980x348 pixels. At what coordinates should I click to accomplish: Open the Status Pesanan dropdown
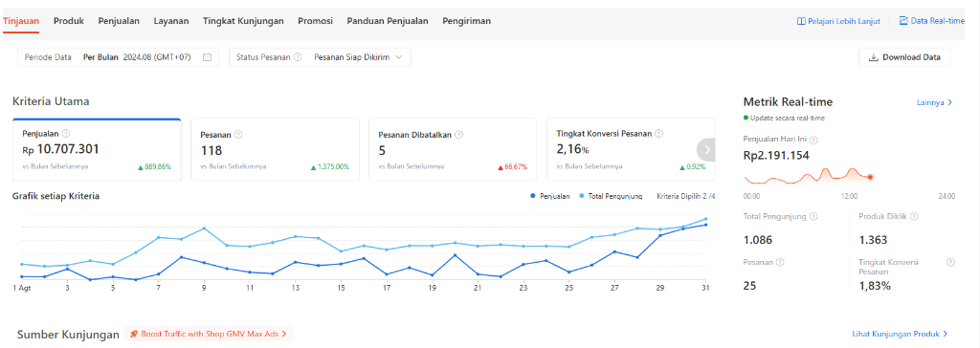(x=320, y=56)
